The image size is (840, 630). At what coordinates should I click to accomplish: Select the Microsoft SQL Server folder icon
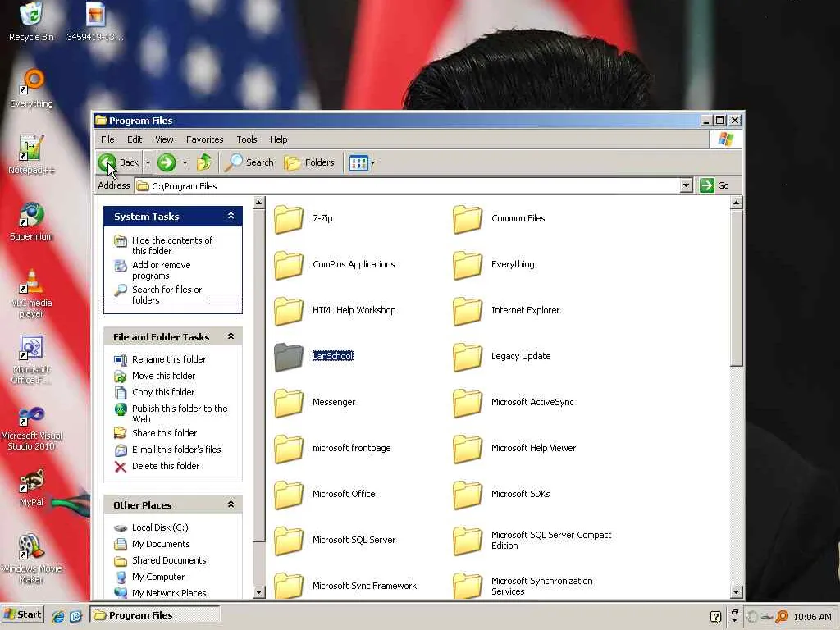(x=289, y=540)
